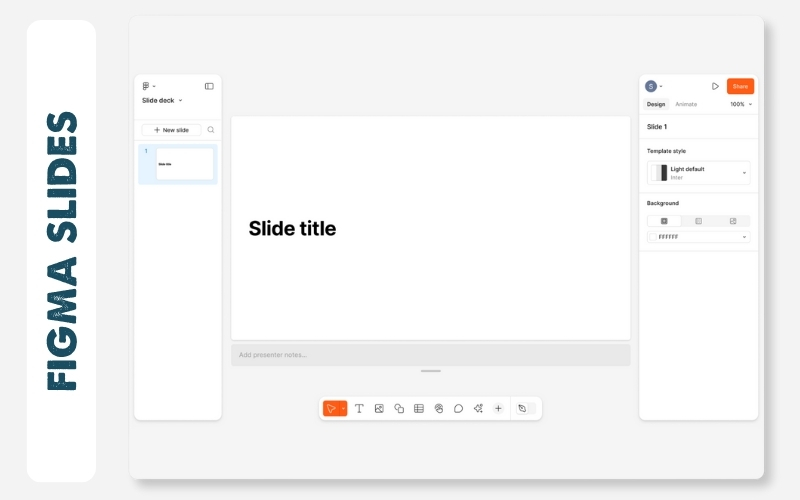Viewport: 800px width, 500px height.
Task: Select the Move (arrow) tool
Action: tap(331, 409)
